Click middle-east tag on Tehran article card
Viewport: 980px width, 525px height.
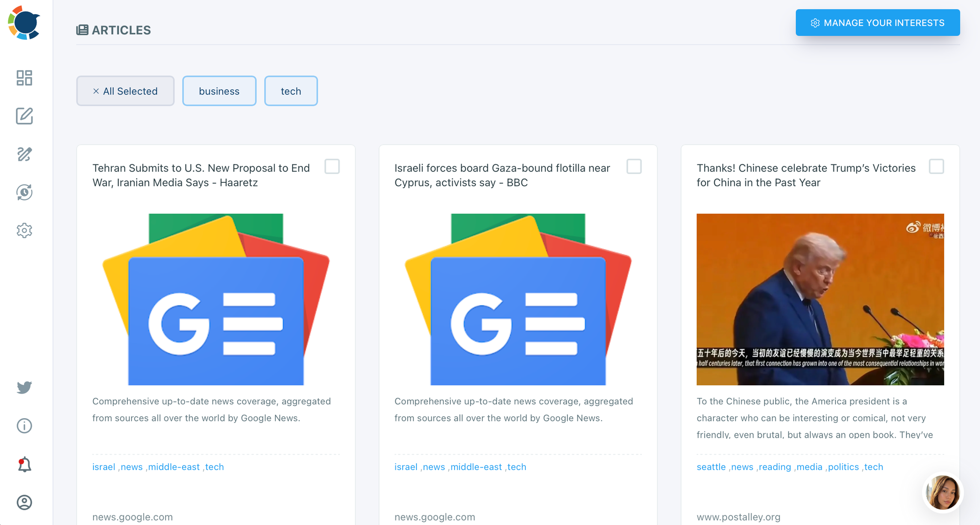click(174, 467)
